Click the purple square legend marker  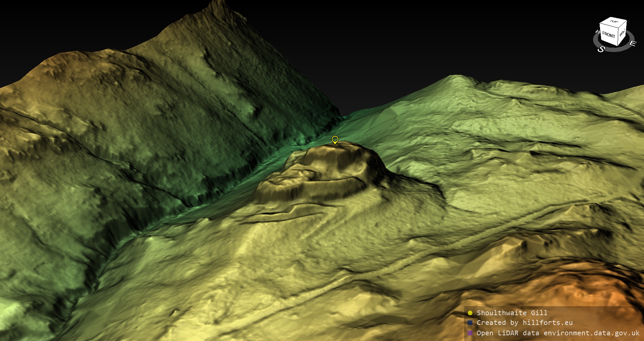point(470,333)
